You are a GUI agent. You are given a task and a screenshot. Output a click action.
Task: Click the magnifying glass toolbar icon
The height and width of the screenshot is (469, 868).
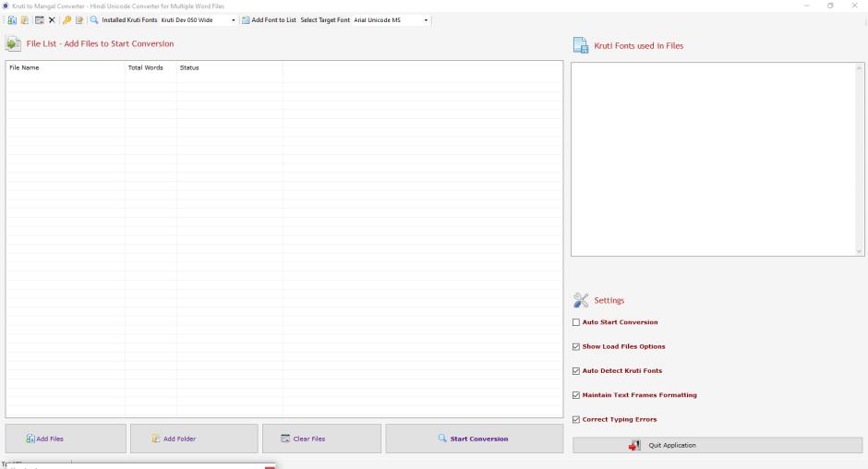coord(94,20)
